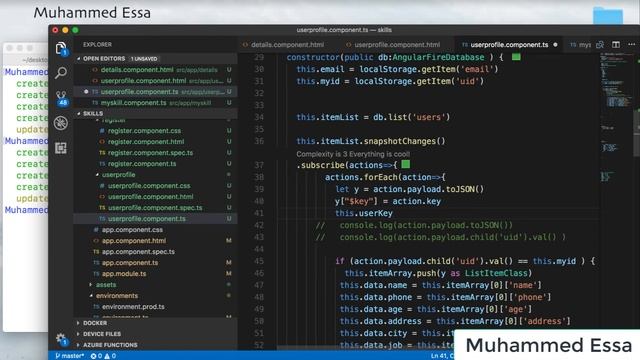The height and width of the screenshot is (360, 640).
Task: Click the split editor icon
Action: [616, 44]
